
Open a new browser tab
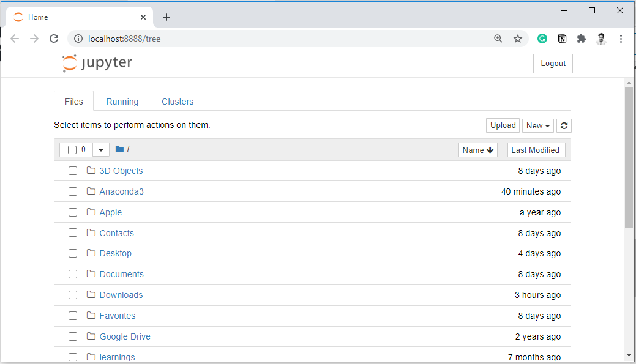click(x=166, y=17)
